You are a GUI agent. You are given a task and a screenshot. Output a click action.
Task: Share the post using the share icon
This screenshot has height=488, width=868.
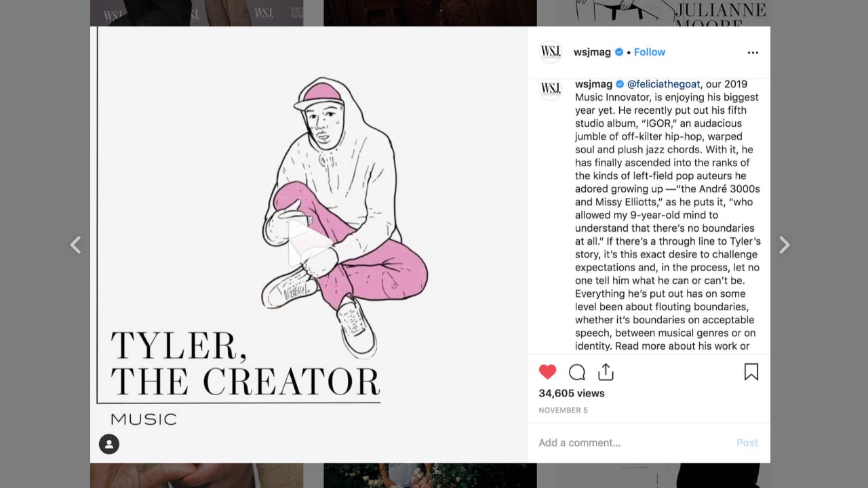tap(606, 372)
